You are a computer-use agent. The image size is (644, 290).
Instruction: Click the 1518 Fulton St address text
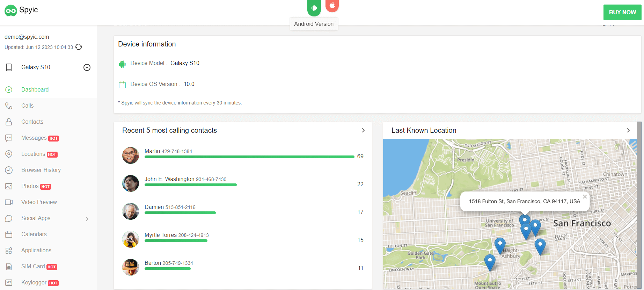(524, 201)
